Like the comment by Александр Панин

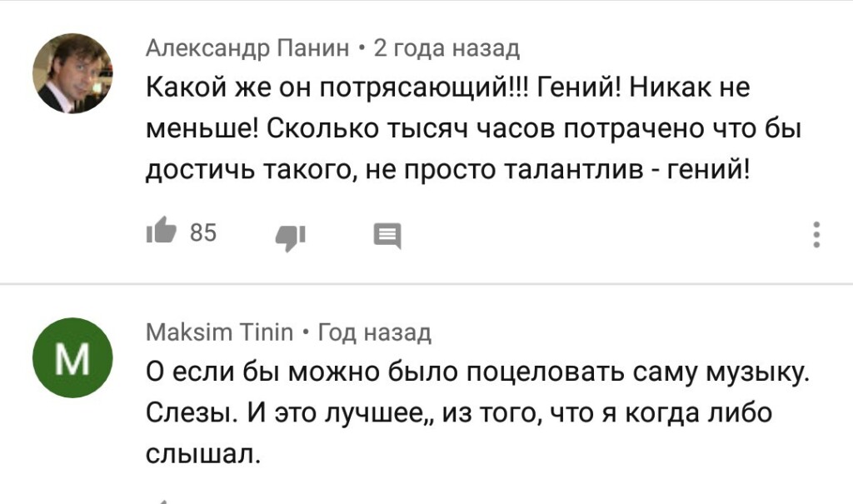(x=159, y=234)
